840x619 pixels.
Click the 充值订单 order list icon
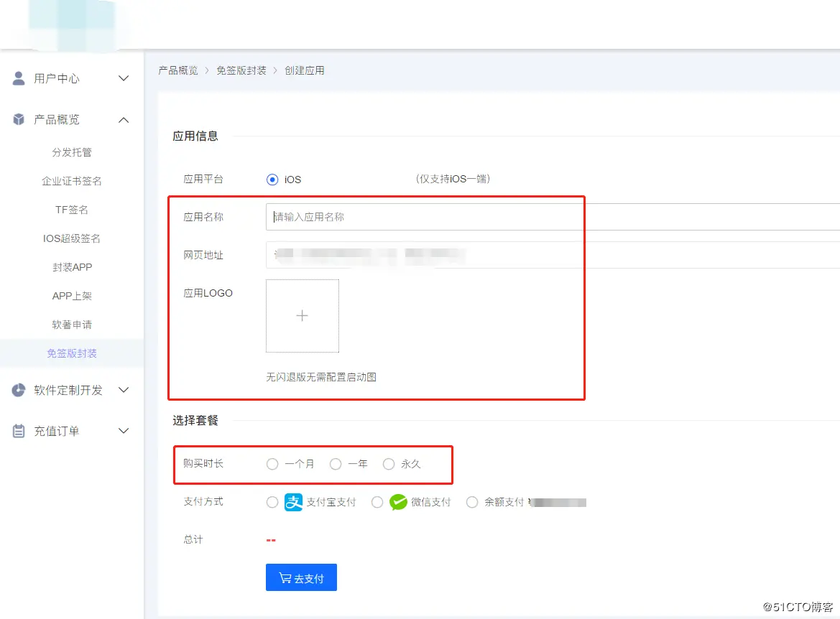click(x=18, y=430)
